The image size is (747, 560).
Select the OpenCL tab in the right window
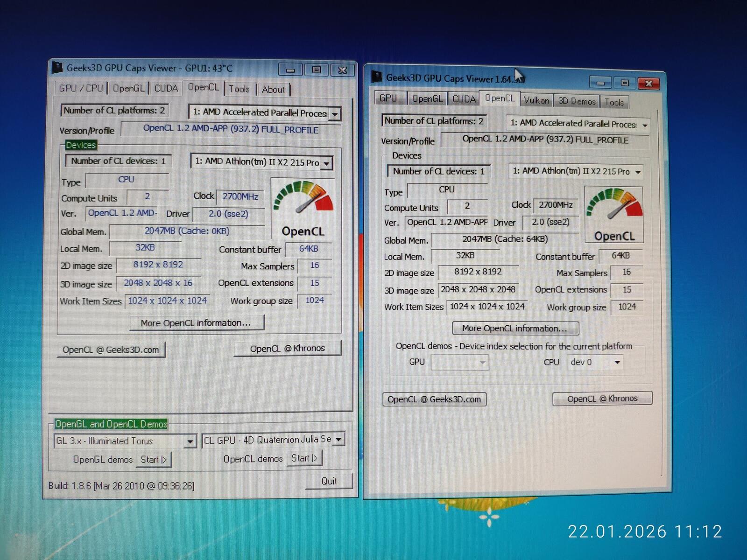pyautogui.click(x=500, y=98)
